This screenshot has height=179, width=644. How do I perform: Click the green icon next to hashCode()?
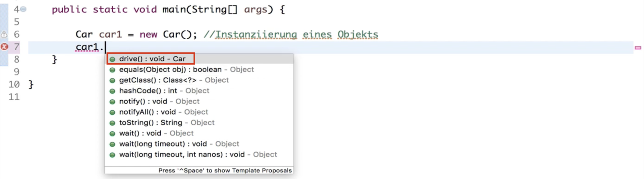click(x=112, y=91)
